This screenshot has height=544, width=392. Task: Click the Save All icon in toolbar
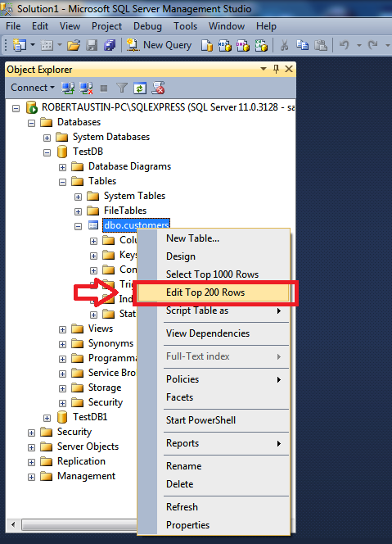[110, 45]
